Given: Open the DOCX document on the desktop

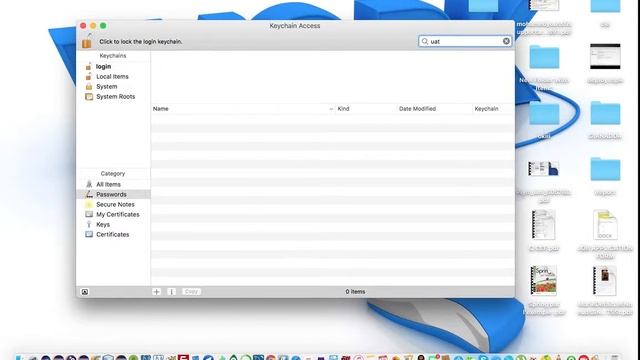Looking at the screenshot, I should coord(605,225).
